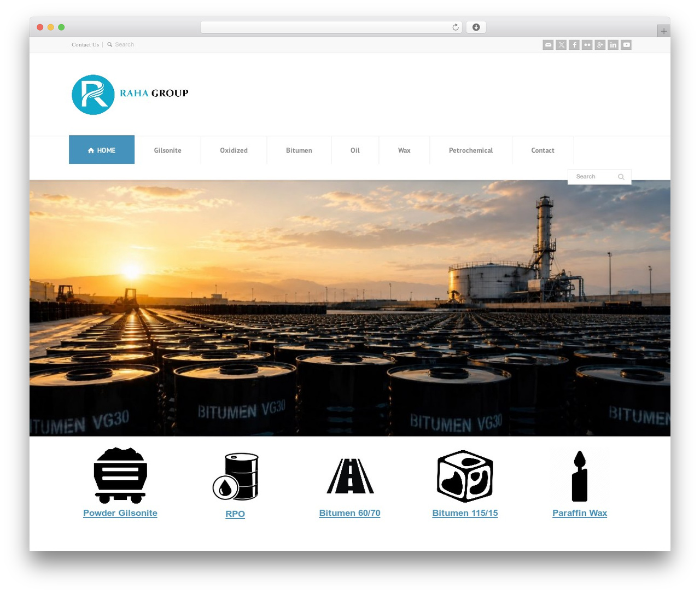Follow the Bitumen 115/15 link
This screenshot has height=593, width=700.
(465, 513)
